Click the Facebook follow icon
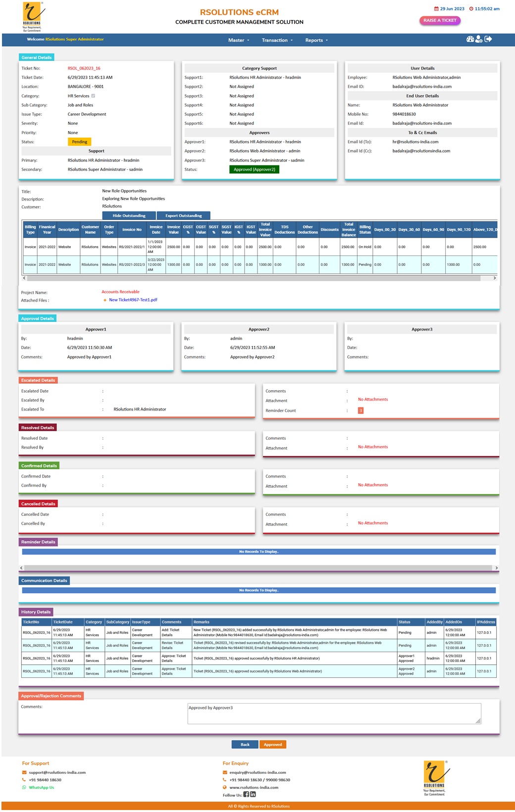 [x=246, y=795]
